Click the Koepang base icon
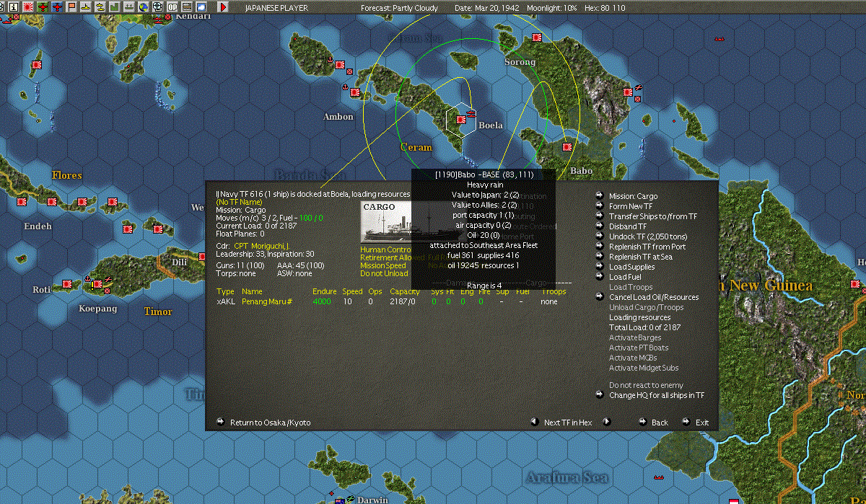 (x=97, y=285)
